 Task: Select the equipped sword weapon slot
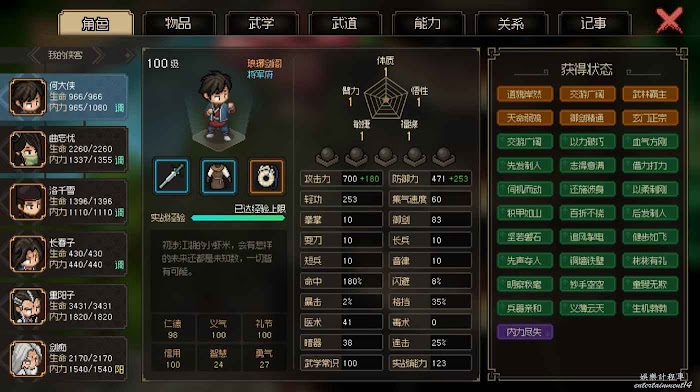[x=171, y=176]
